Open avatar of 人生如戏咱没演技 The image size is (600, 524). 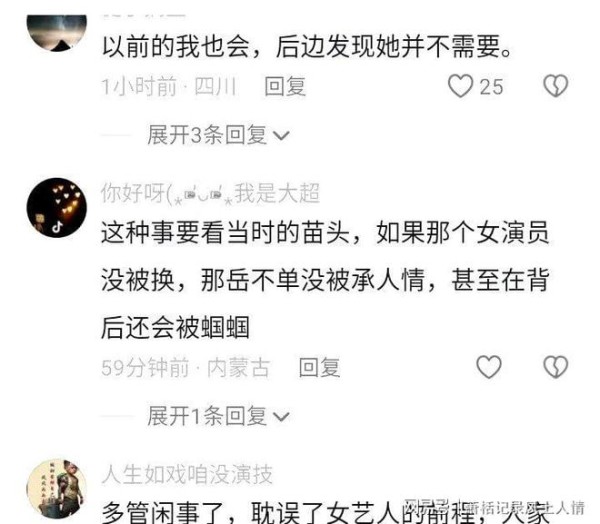[57, 489]
